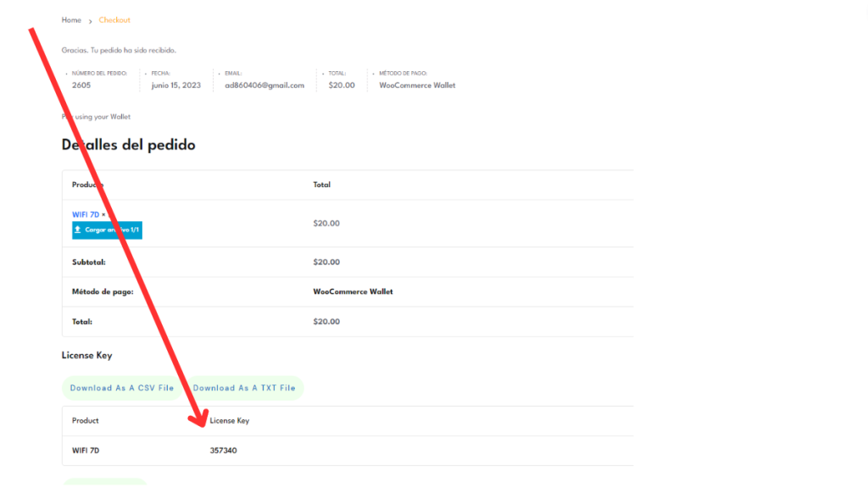The image size is (868, 487).
Task: Click the breadcrumb chevron separator after Home
Action: tap(90, 20)
